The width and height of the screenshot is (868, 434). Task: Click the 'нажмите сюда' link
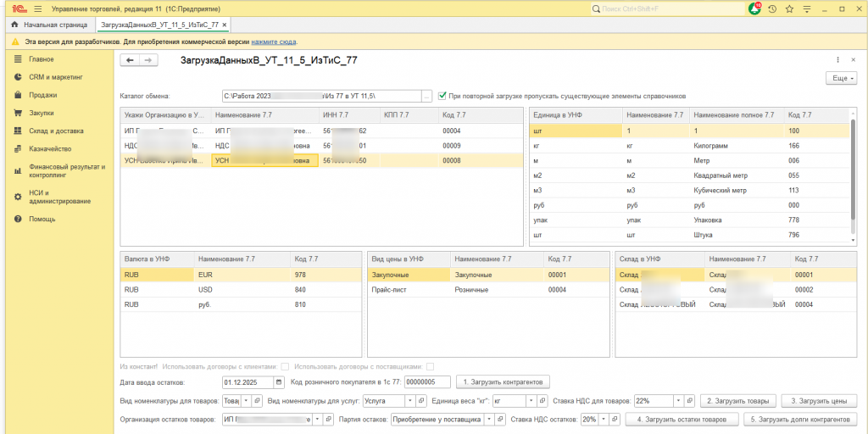tap(274, 42)
